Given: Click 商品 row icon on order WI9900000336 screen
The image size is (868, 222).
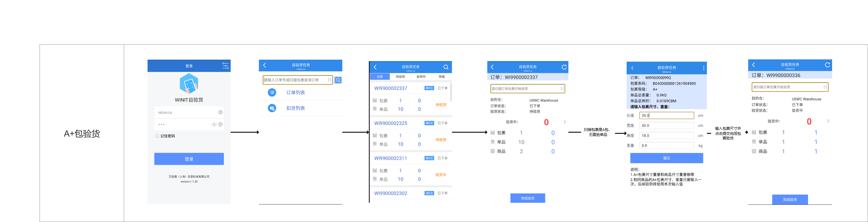Looking at the screenshot, I should click(754, 151).
